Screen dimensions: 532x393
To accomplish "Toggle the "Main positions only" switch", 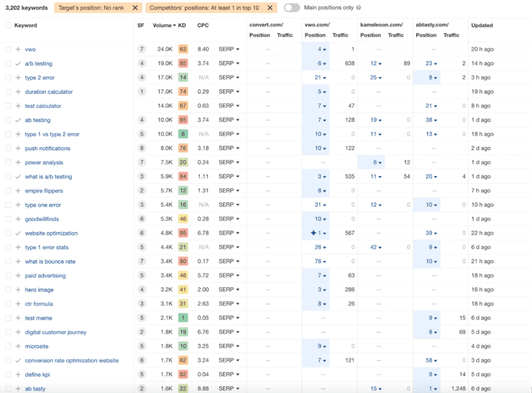I will click(292, 7).
